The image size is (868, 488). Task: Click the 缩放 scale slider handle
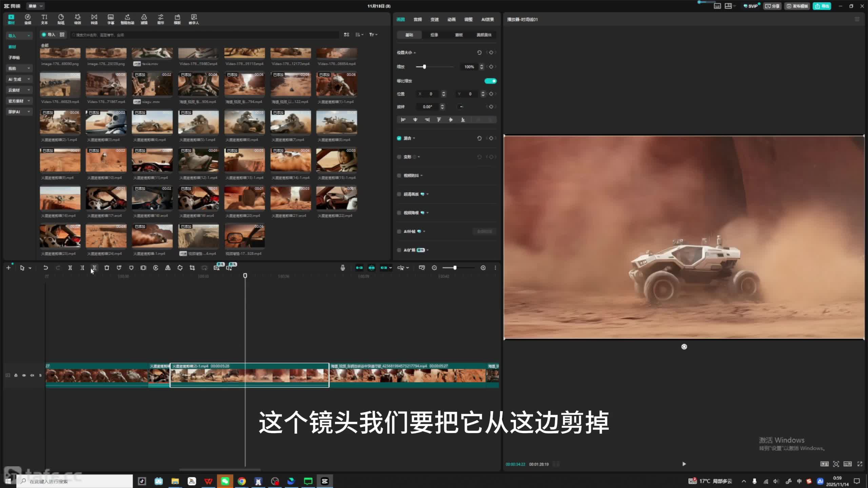pos(424,67)
